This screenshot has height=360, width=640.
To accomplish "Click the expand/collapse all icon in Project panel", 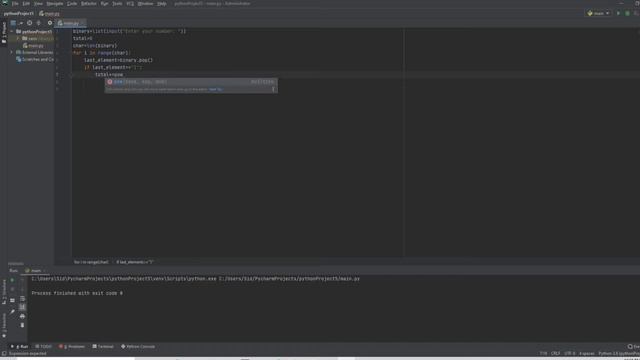I will [39, 23].
